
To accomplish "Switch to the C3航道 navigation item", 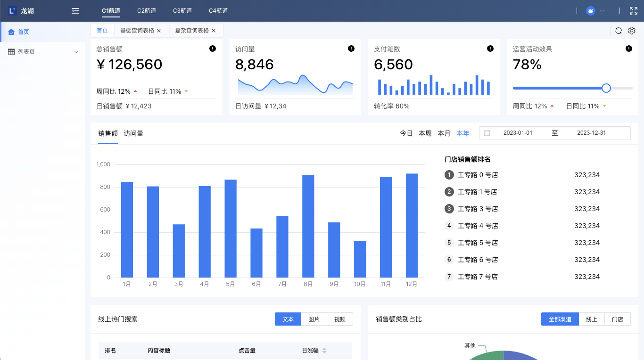I will (182, 11).
